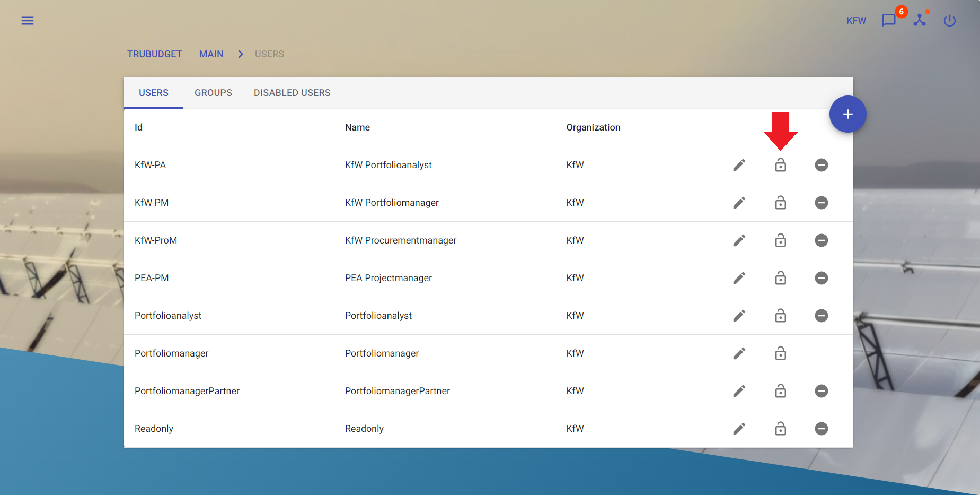Select the Readonly id cell
Screen dimensions: 980x495
click(154, 429)
